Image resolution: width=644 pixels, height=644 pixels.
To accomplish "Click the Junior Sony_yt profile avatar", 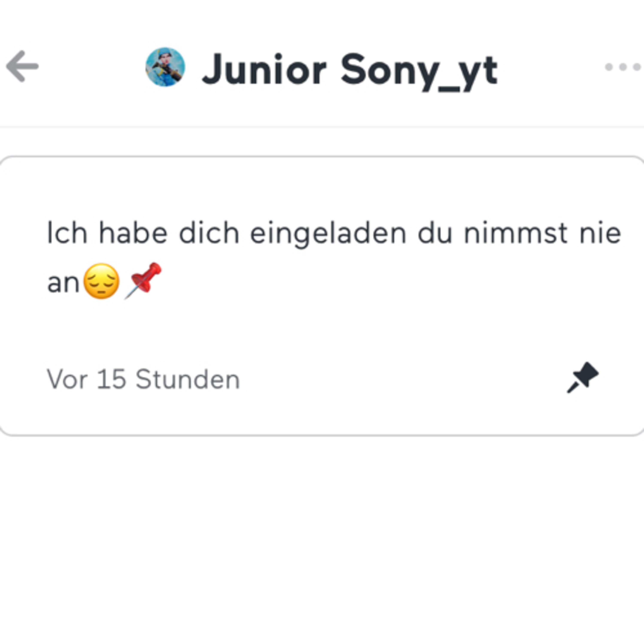I will click(165, 67).
